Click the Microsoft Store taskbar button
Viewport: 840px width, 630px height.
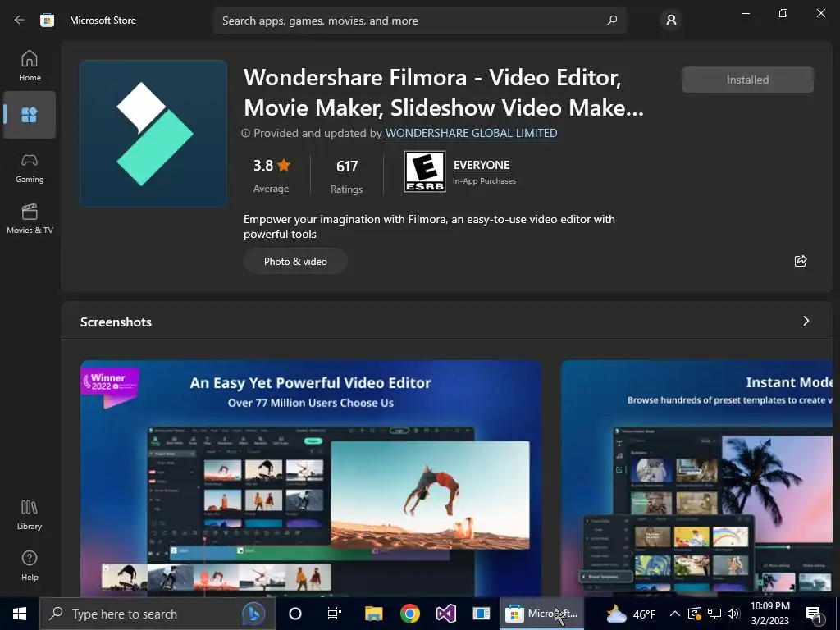tap(542, 614)
